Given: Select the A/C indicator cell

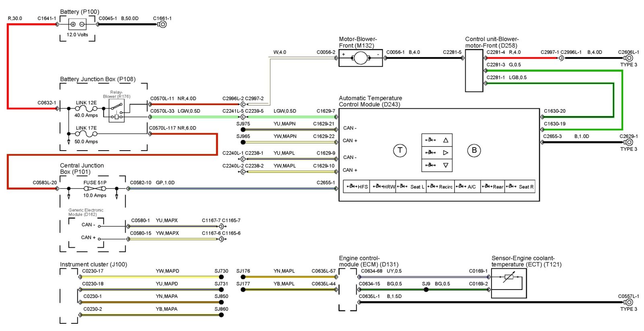Looking at the screenshot, I should [468, 186].
